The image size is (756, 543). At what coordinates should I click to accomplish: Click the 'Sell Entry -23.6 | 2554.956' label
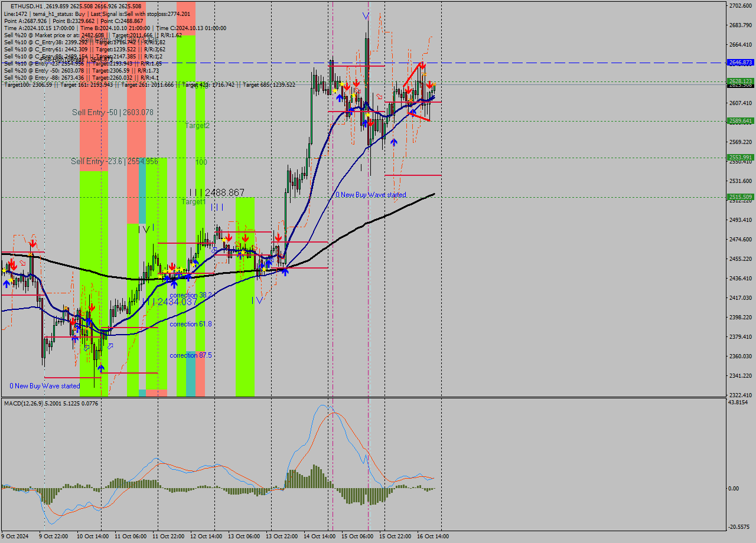coord(115,161)
